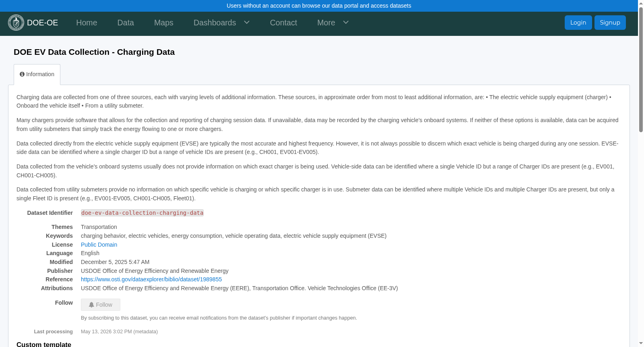The height and width of the screenshot is (347, 644).
Task: Click the 'Custom template' heading
Action: pyautogui.click(x=44, y=345)
